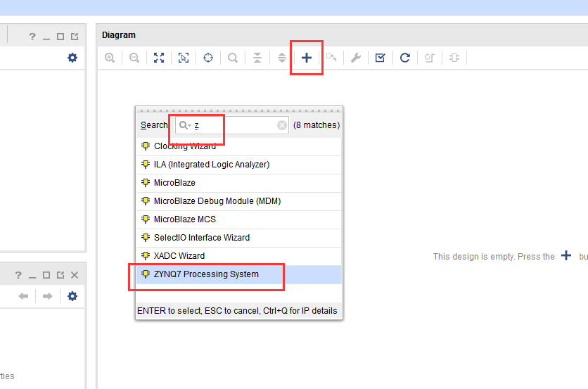Select SelectIO Interface Wizard entry
Viewport: 588px width, 389px height.
(239, 238)
